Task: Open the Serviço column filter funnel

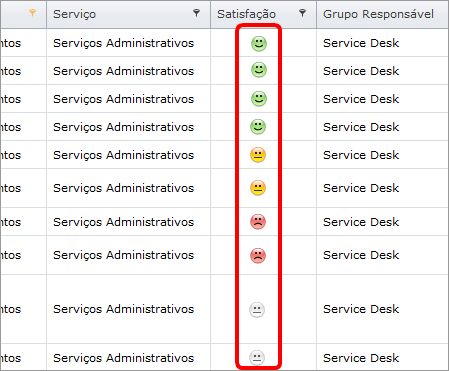Action: tap(197, 13)
